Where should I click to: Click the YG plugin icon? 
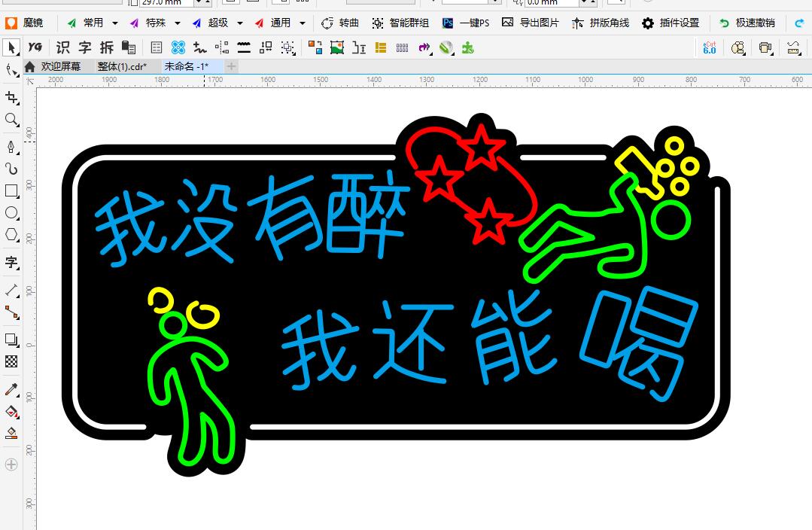tap(35, 47)
